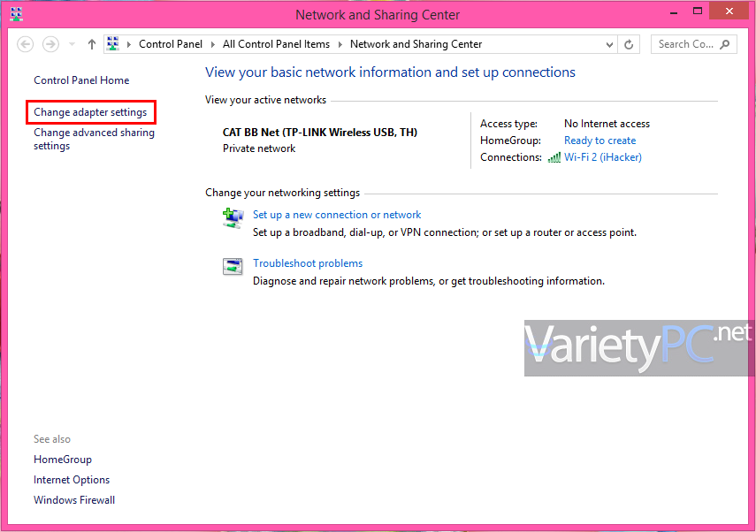
Task: Click the back navigation arrow
Action: [x=25, y=43]
